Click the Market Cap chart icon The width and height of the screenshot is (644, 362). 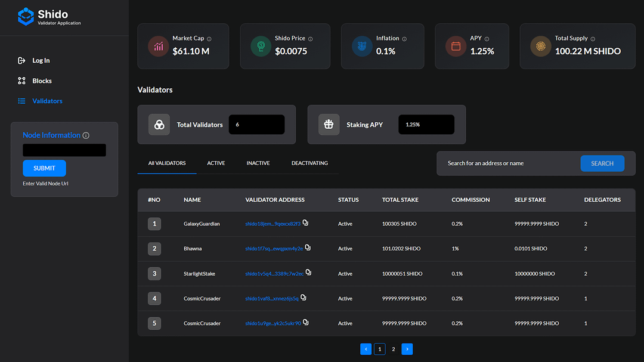158,47
